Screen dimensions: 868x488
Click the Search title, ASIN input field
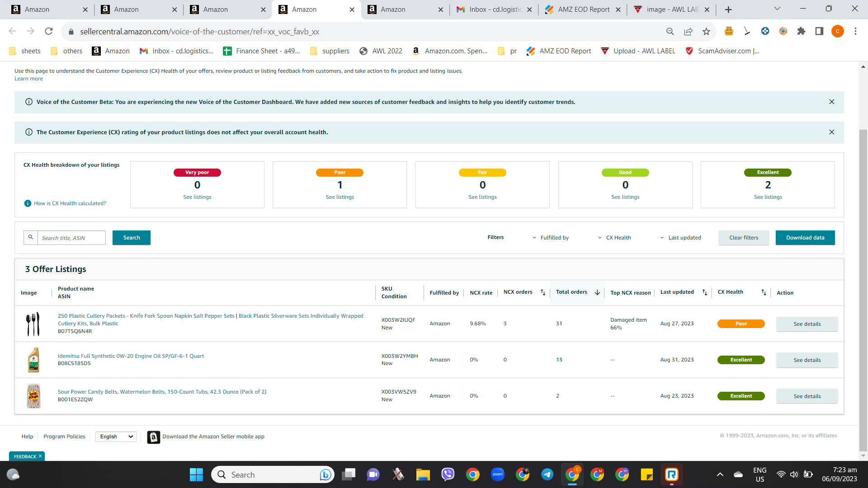pos(71,238)
